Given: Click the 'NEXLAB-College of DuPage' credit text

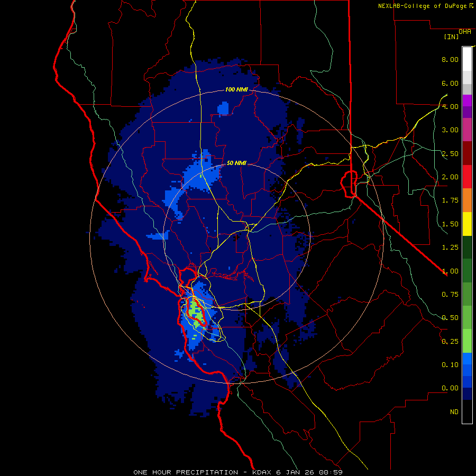Looking at the screenshot, I should coord(422,6).
